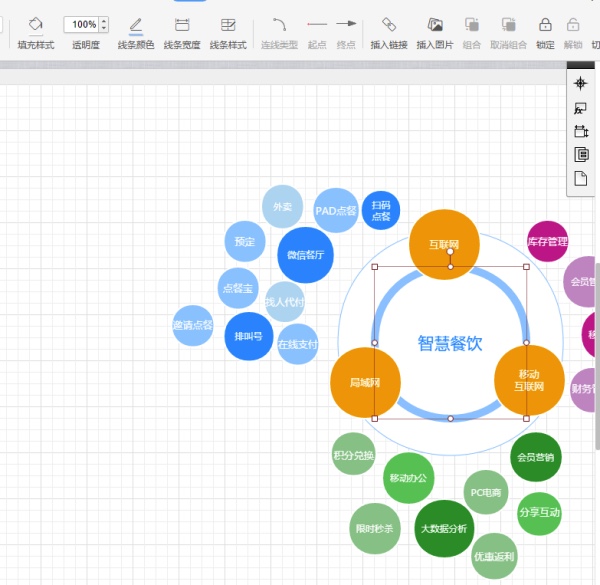This screenshot has height=585, width=600.
Task: Open the line style (线条样式) option
Action: click(228, 24)
